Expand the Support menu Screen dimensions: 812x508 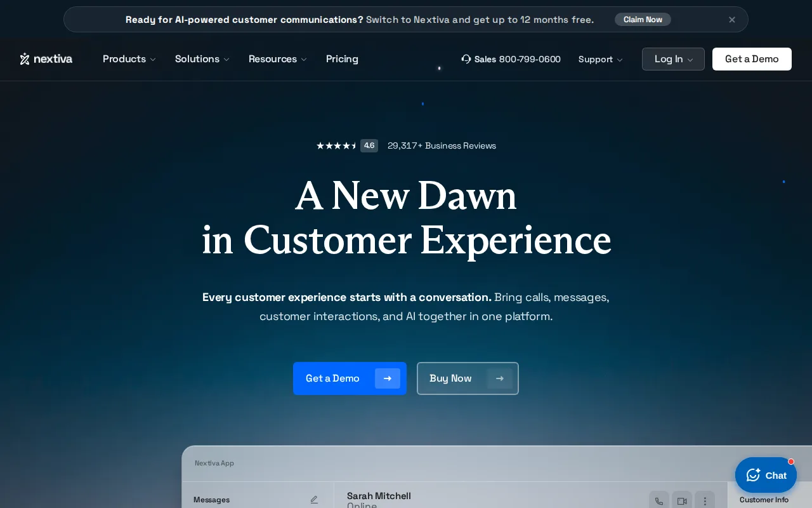[601, 59]
